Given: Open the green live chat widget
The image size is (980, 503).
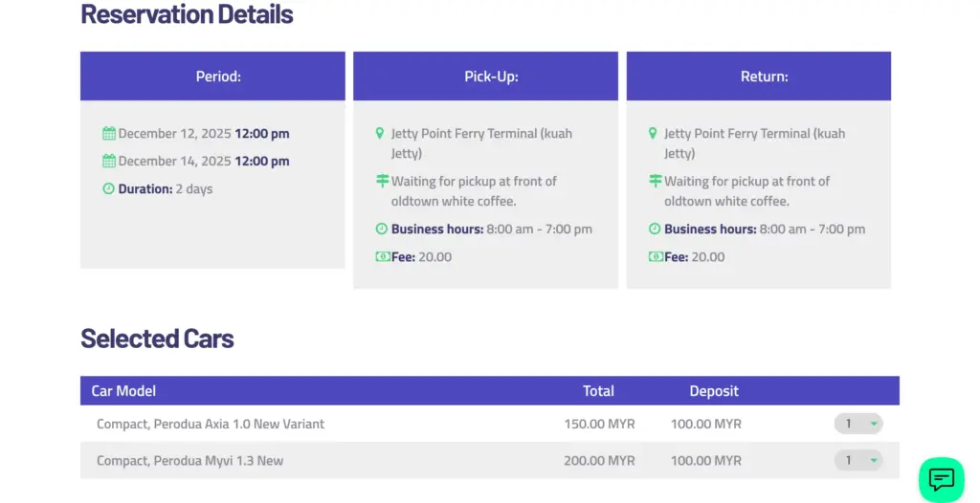Looking at the screenshot, I should [x=941, y=479].
